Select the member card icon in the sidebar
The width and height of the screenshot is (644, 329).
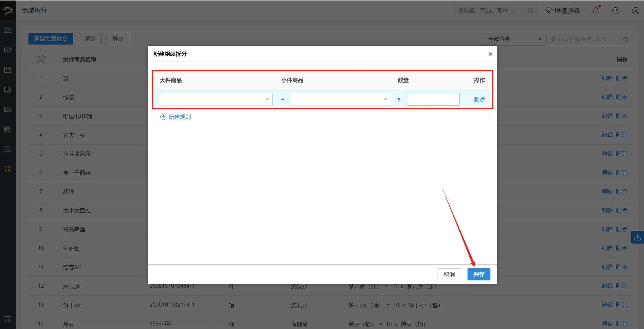click(8, 109)
